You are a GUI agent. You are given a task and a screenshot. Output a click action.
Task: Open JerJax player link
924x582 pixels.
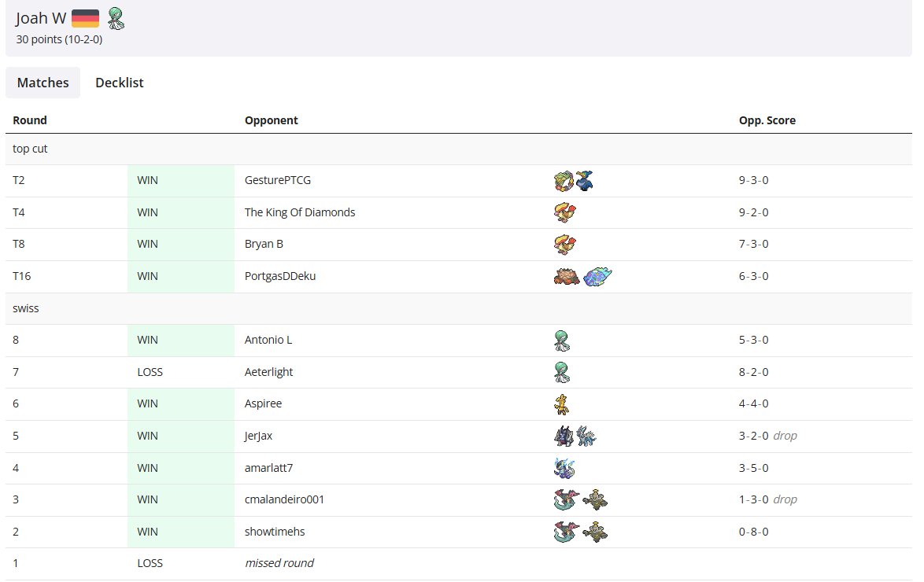258,436
